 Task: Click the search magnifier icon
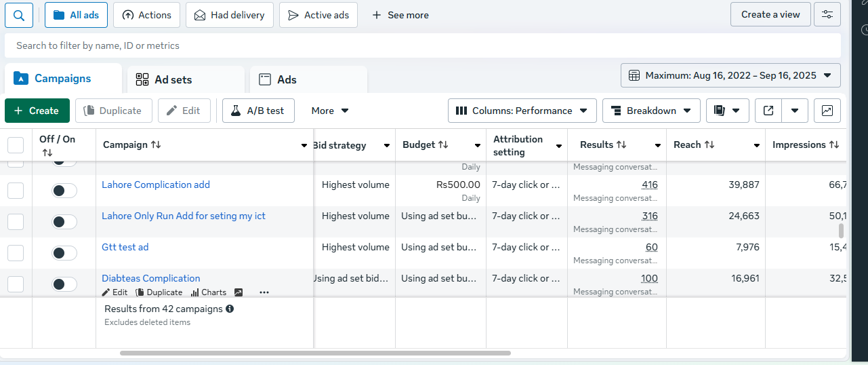[x=19, y=15]
